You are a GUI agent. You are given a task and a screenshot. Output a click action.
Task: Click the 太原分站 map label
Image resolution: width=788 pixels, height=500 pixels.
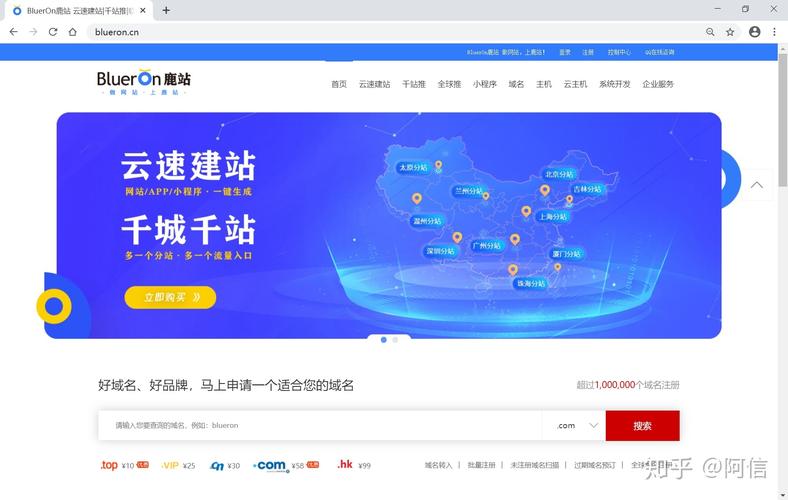(x=413, y=167)
